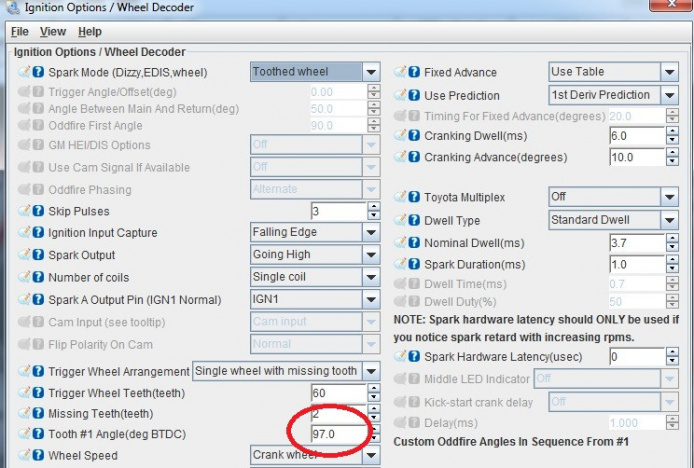The height and width of the screenshot is (468, 694).
Task: Click Spark Hardware Latency field showing 0
Action: click(x=637, y=356)
